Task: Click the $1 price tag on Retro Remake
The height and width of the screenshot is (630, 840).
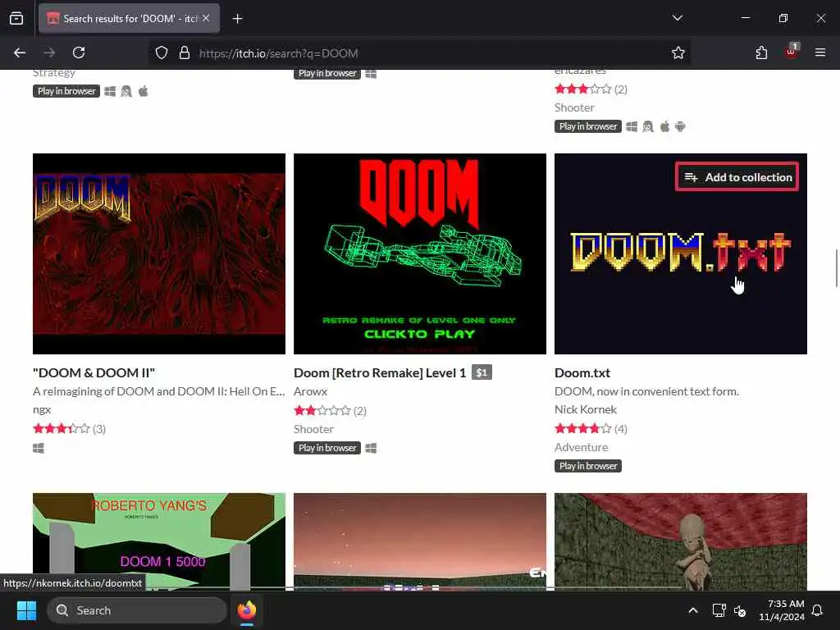Action: 482,372
